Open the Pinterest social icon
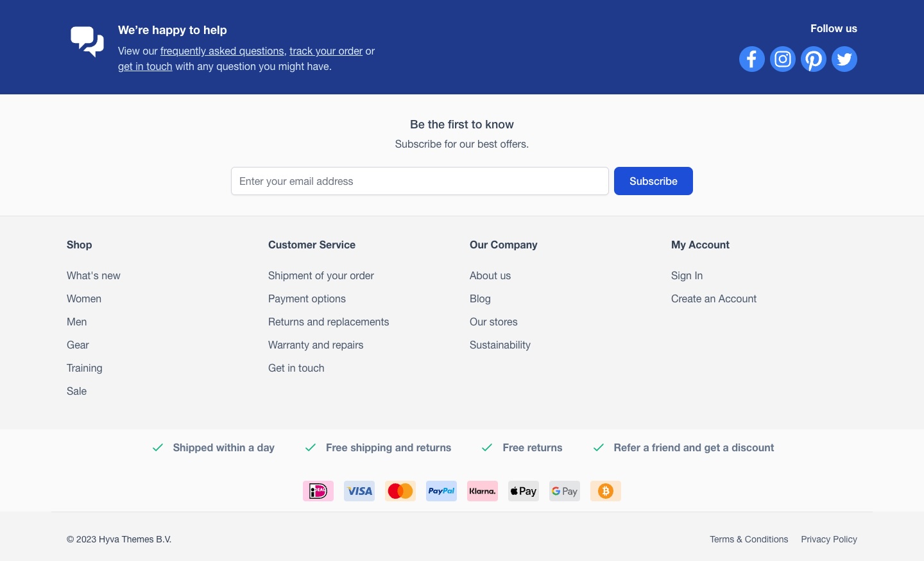 point(814,59)
